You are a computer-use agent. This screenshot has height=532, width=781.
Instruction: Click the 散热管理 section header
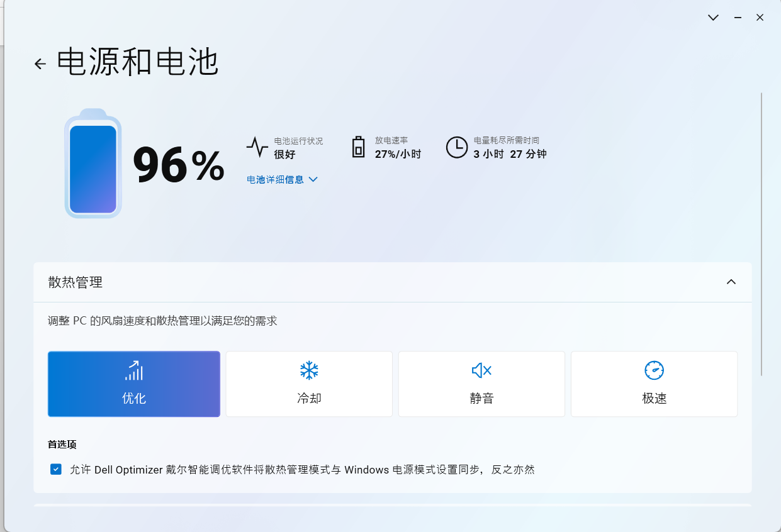[x=76, y=282]
